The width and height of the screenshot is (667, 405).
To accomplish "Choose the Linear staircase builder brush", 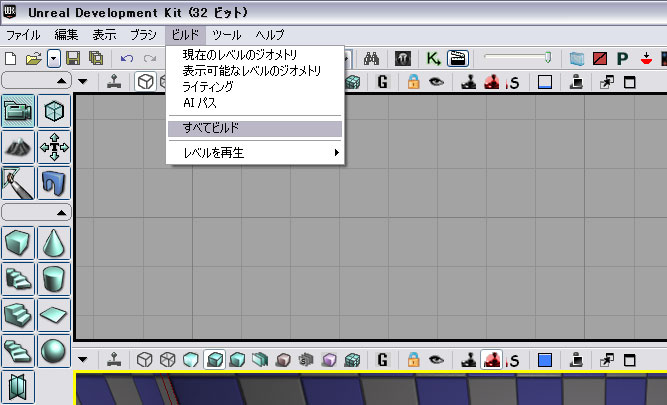I will click(x=18, y=315).
